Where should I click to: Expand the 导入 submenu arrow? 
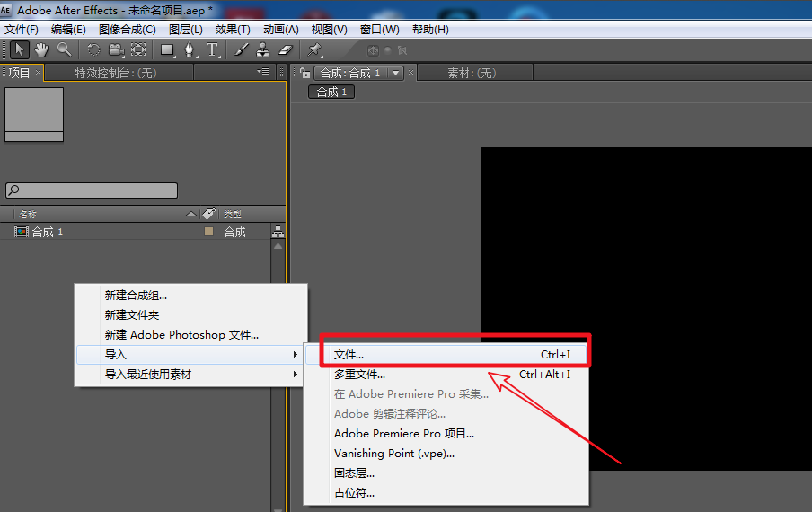(295, 355)
